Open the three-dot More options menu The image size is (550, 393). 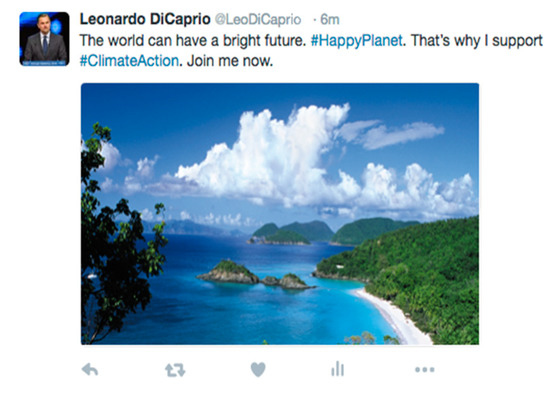424,369
